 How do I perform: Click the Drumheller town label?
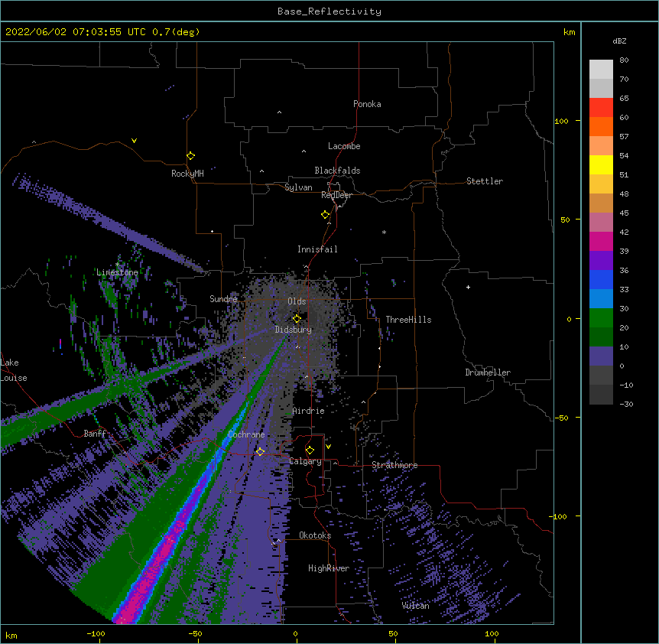pos(488,372)
